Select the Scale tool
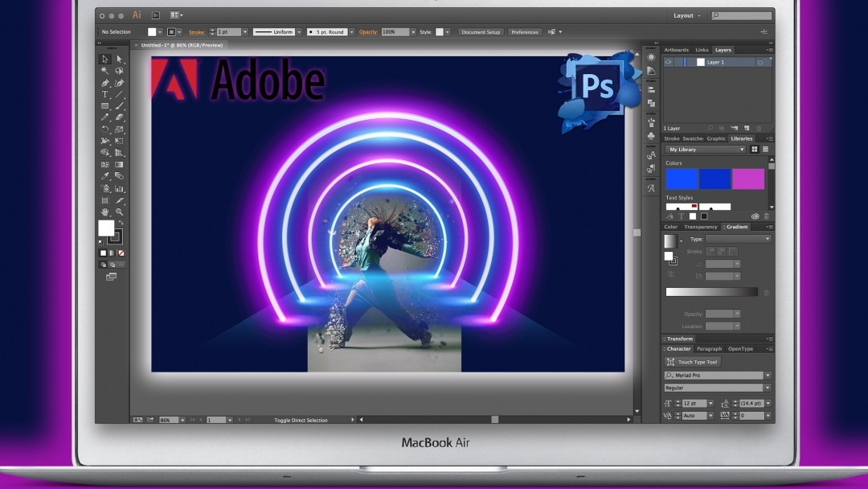 (x=119, y=129)
